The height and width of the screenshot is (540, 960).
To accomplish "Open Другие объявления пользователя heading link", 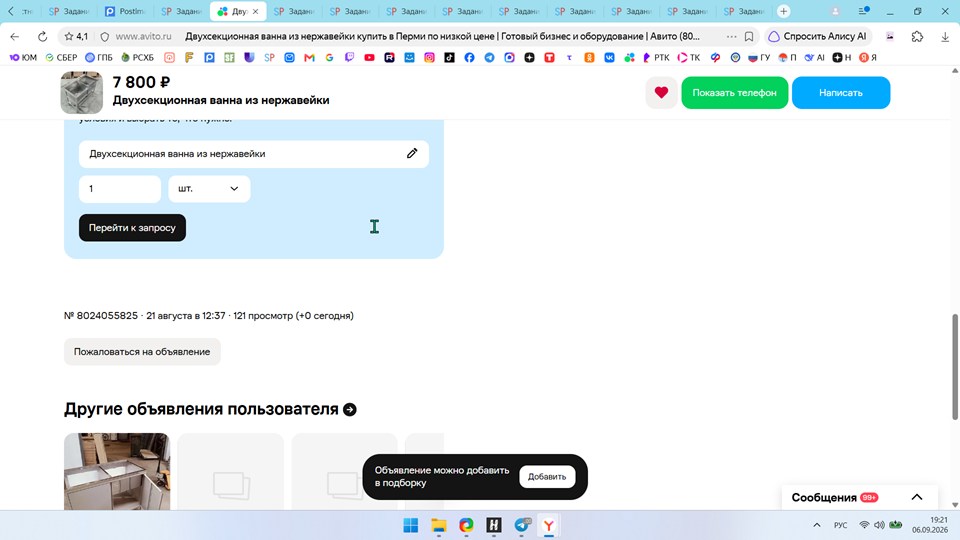I will [201, 409].
